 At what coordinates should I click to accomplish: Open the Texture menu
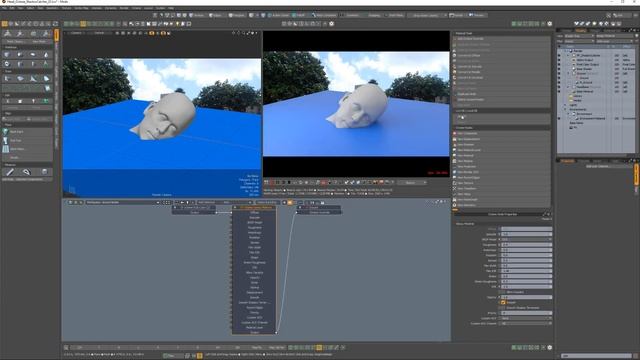tap(66, 8)
